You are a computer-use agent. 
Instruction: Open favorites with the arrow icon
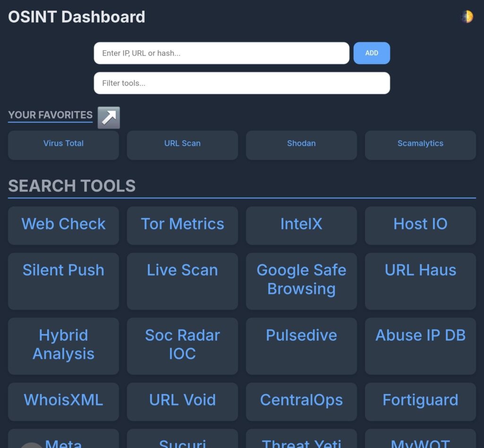109,118
